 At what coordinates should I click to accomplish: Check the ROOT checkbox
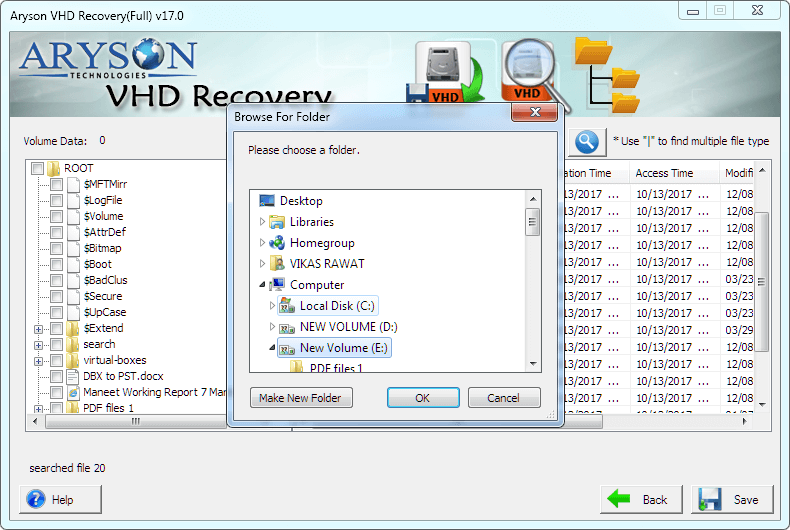tap(37, 168)
